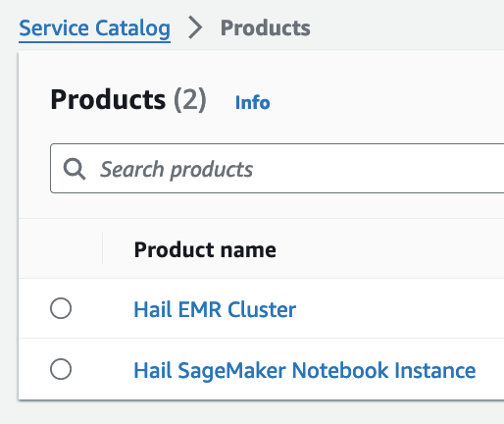The height and width of the screenshot is (424, 504).
Task: Select the Products breadcrumb item
Action: (x=265, y=27)
